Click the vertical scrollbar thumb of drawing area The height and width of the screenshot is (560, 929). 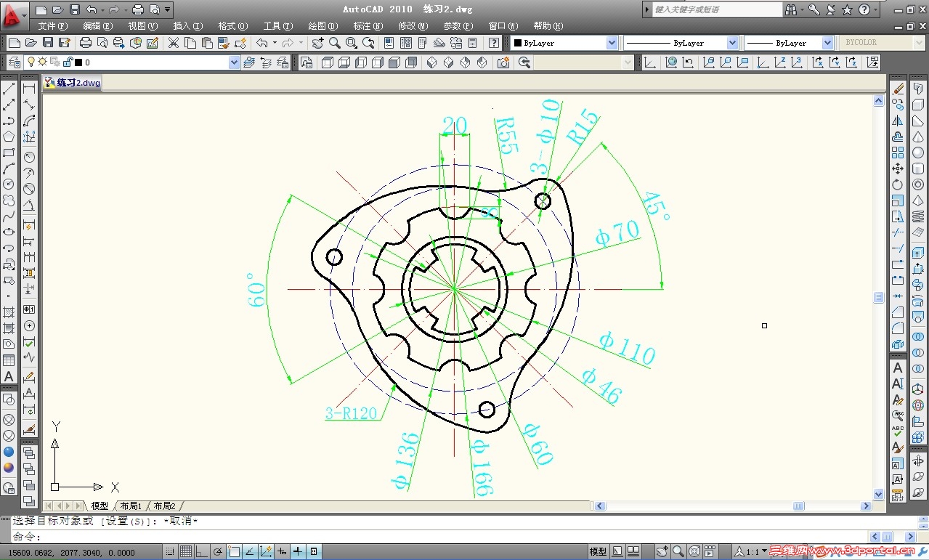coord(878,298)
